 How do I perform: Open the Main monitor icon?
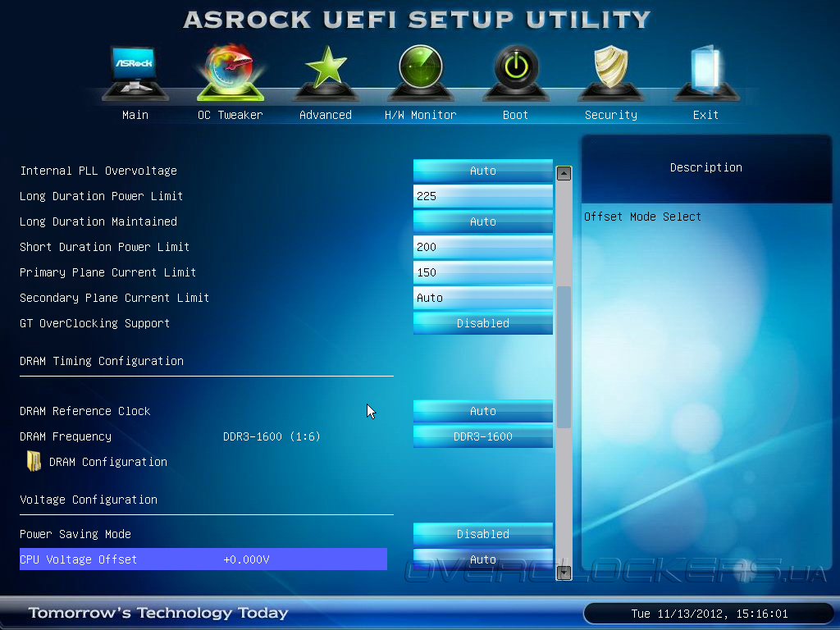pos(135,73)
